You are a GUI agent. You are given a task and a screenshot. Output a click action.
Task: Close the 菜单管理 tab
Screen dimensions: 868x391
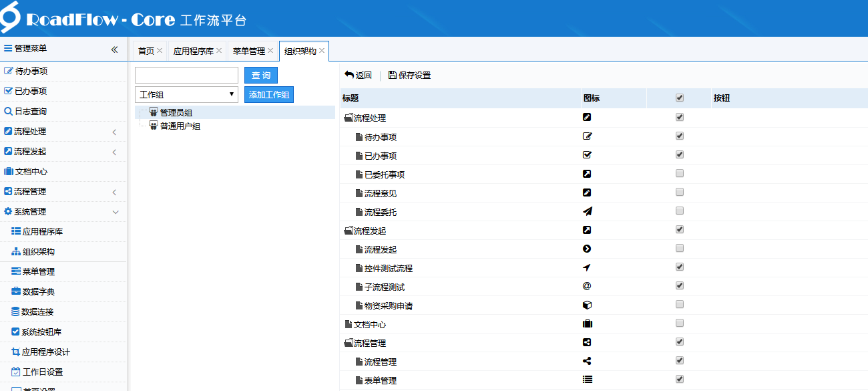(270, 50)
